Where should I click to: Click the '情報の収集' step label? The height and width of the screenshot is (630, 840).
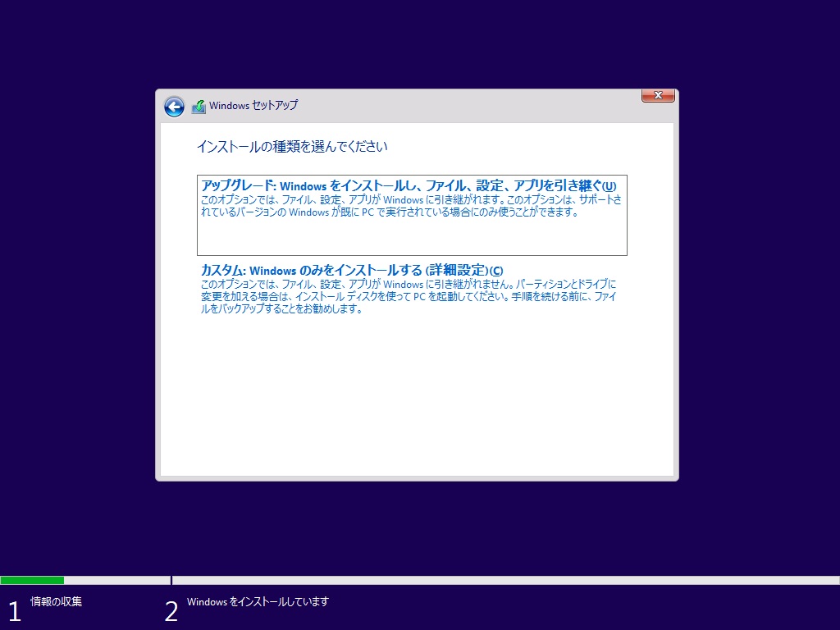click(x=56, y=602)
